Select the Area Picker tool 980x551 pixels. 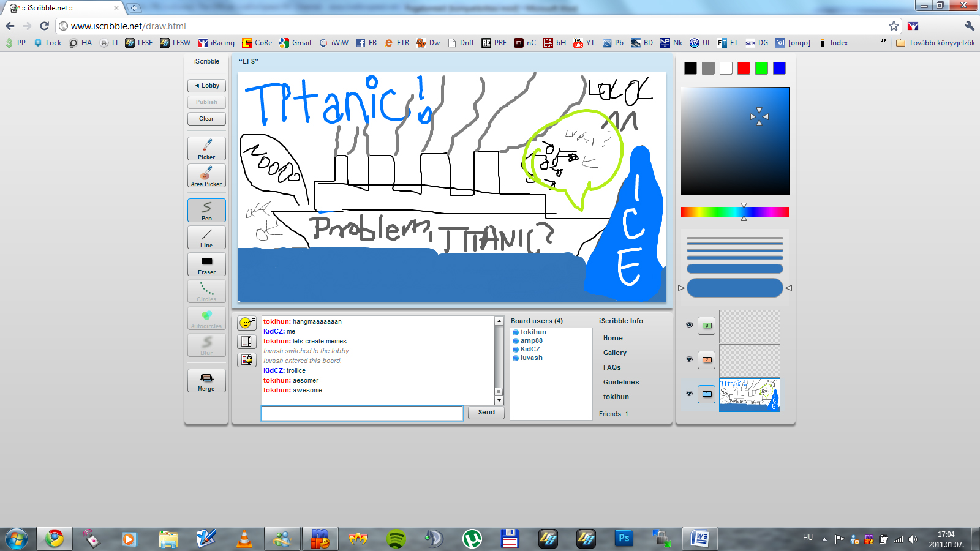206,176
